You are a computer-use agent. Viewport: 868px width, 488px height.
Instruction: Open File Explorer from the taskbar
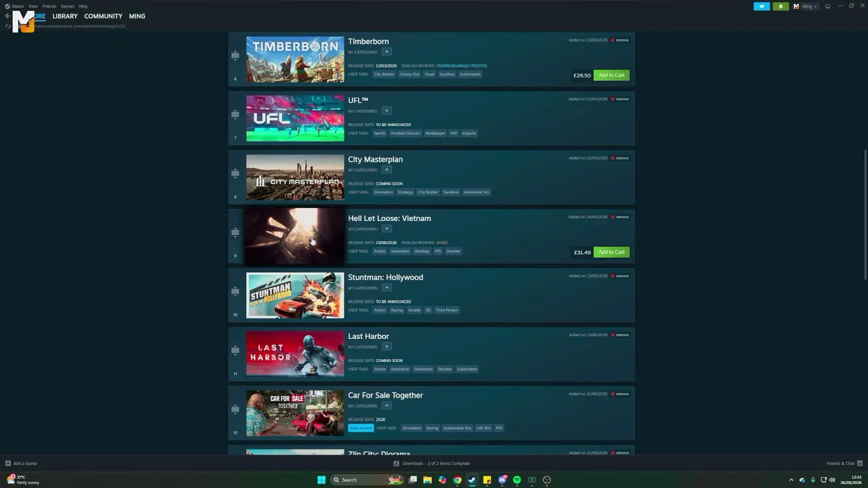click(x=427, y=480)
